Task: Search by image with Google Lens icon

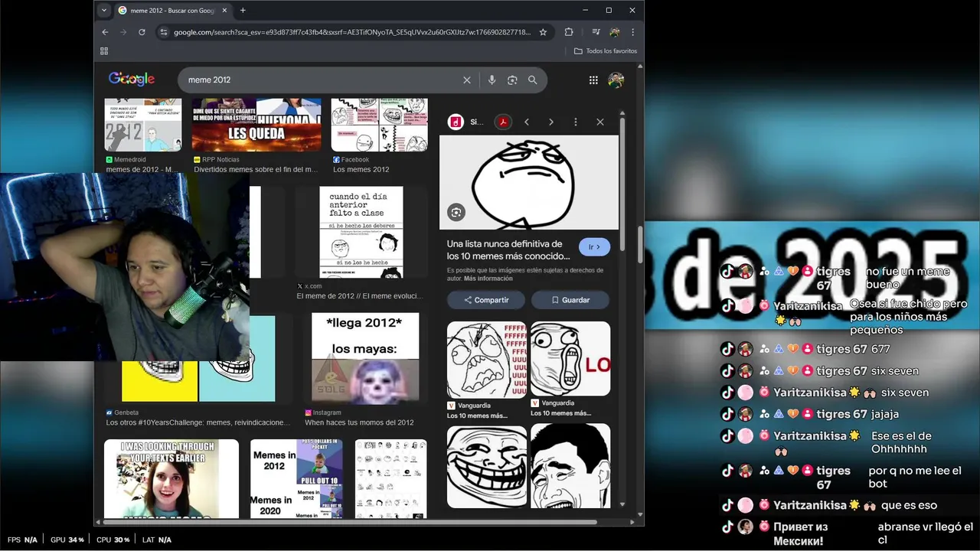Action: click(x=512, y=80)
